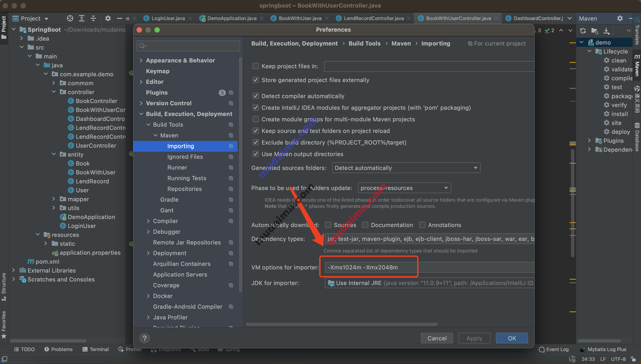
Task: Click Maven reload all projects icon
Action: click(583, 31)
